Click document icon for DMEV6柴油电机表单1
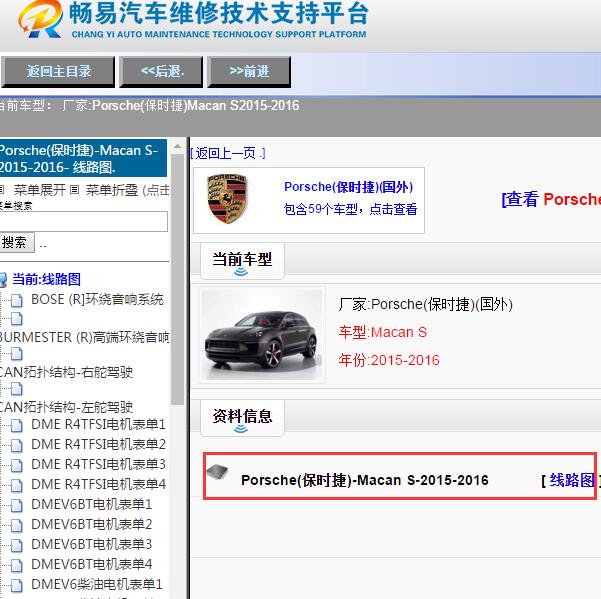 point(16,585)
